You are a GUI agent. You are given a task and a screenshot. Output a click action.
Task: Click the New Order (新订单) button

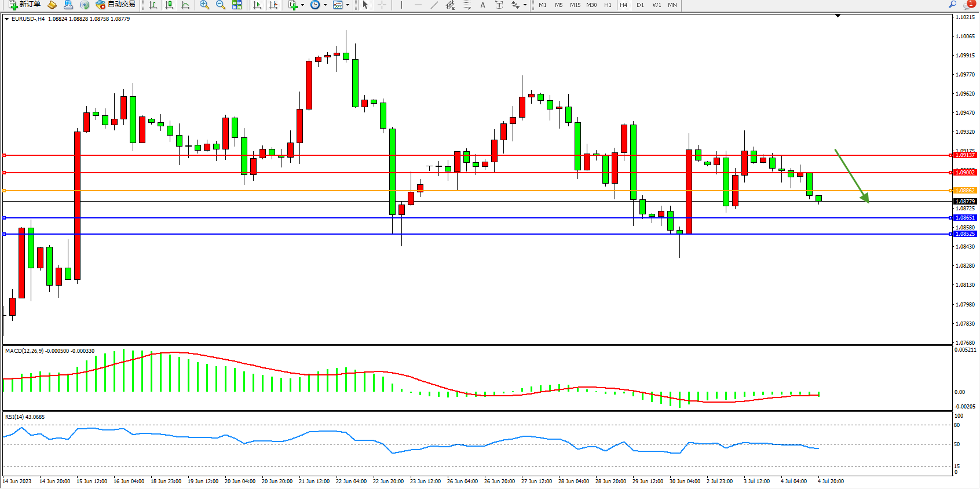coord(24,5)
